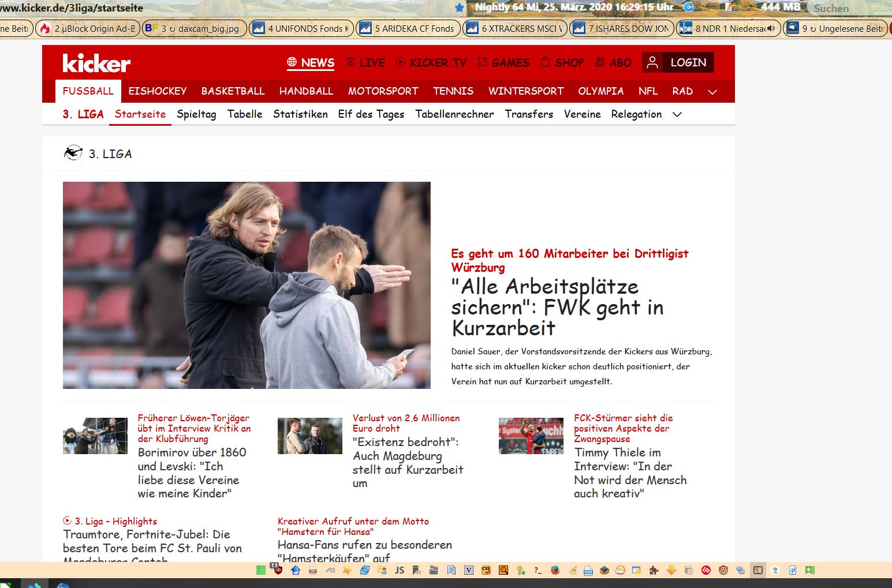Open the Tabellenrechner page
The height and width of the screenshot is (588, 892).
454,114
